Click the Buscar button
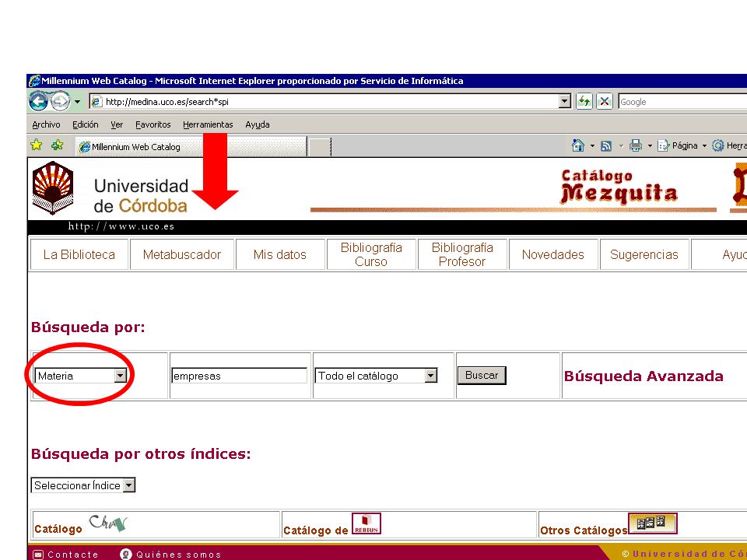The height and width of the screenshot is (560, 747). [482, 375]
